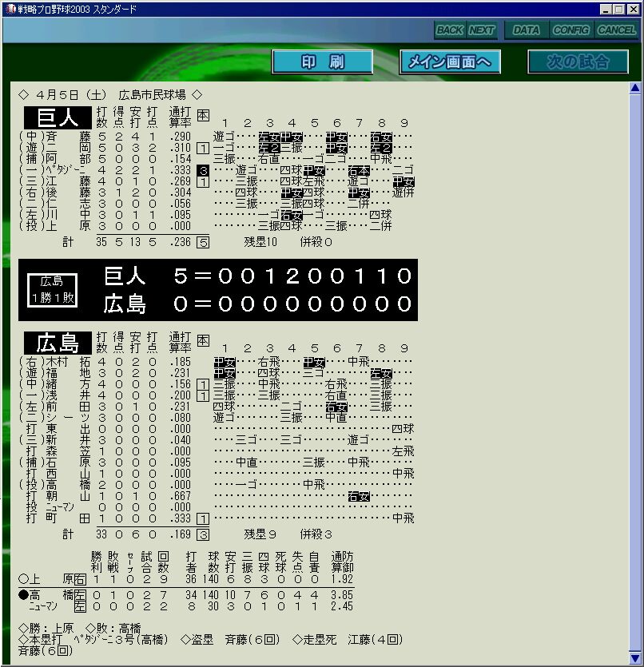Click the date header 4月5日（土）広島市民球場
Viewport: 644px width, 667px height.
(x=110, y=94)
